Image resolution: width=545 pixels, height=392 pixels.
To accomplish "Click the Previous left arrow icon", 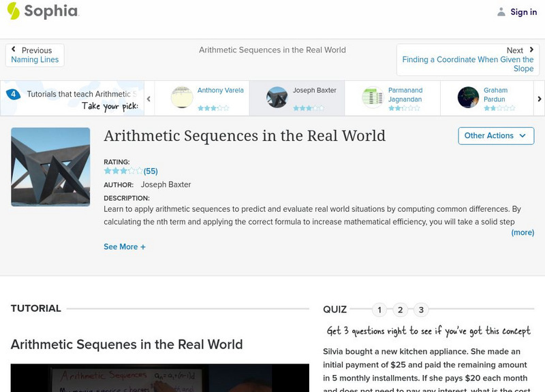I will tap(14, 49).
